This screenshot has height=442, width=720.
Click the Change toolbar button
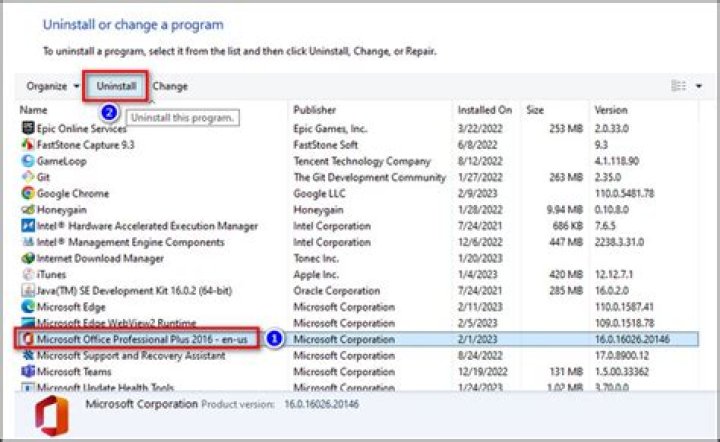170,86
